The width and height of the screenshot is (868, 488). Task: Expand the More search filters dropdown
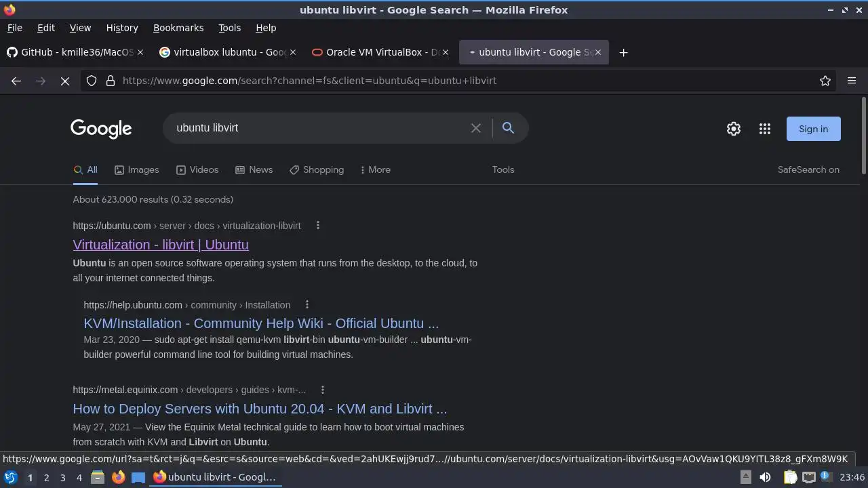click(x=376, y=169)
